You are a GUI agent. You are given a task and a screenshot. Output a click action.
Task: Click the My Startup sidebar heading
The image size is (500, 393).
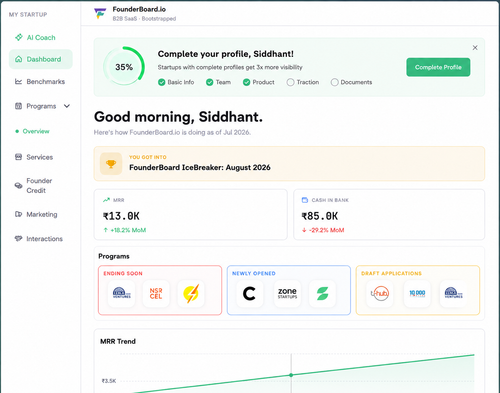pos(28,15)
